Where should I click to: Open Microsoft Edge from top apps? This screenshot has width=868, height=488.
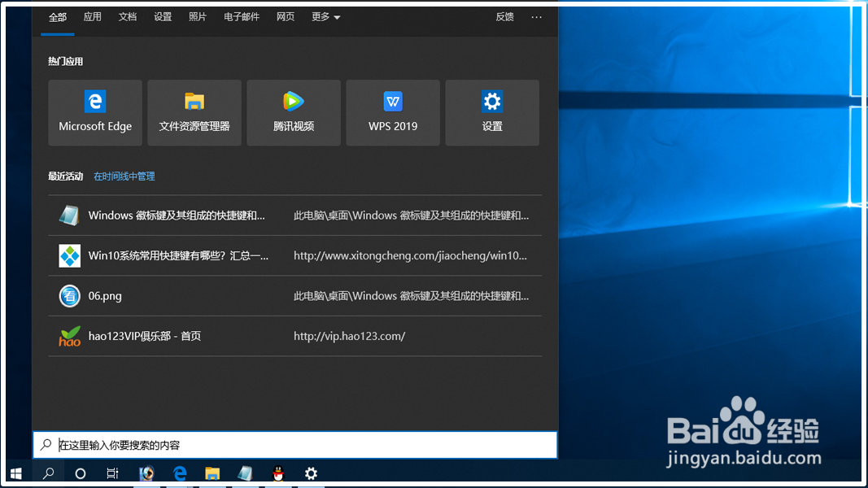tap(95, 113)
